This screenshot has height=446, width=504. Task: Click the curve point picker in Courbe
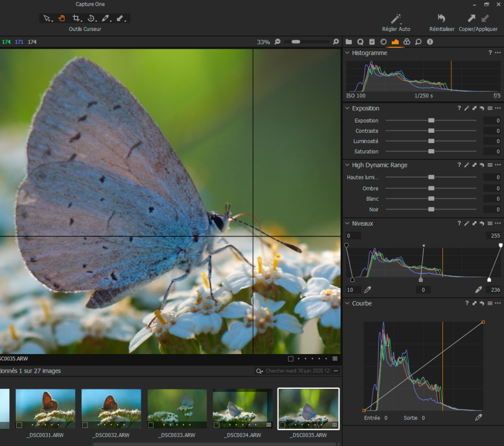point(478,417)
